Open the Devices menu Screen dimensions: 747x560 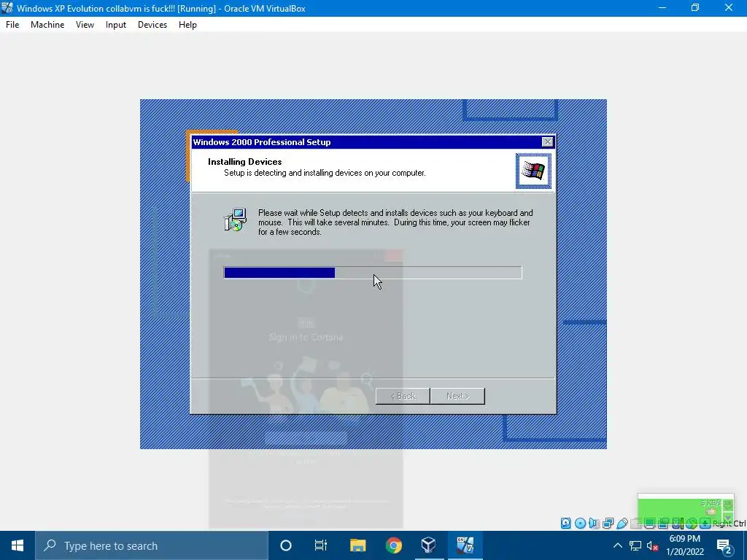152,25
